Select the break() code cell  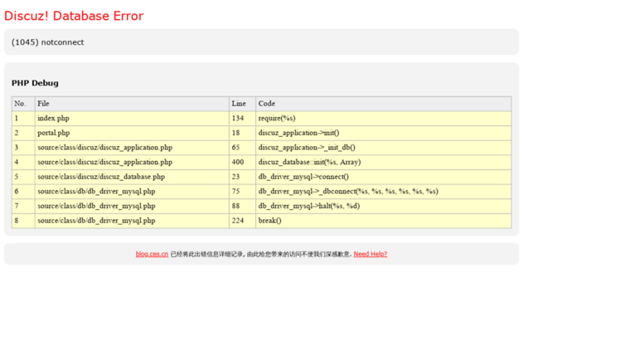click(384, 221)
